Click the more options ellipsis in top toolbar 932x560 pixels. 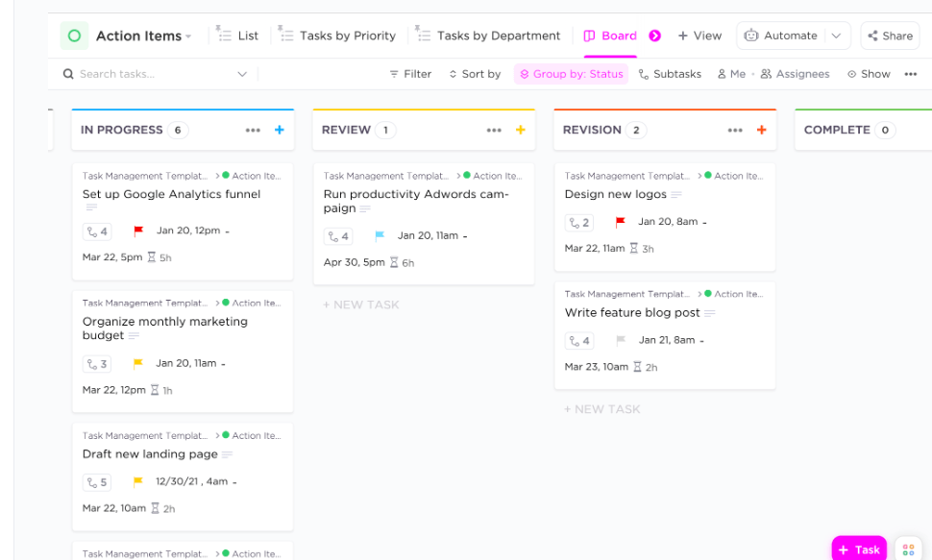(911, 74)
